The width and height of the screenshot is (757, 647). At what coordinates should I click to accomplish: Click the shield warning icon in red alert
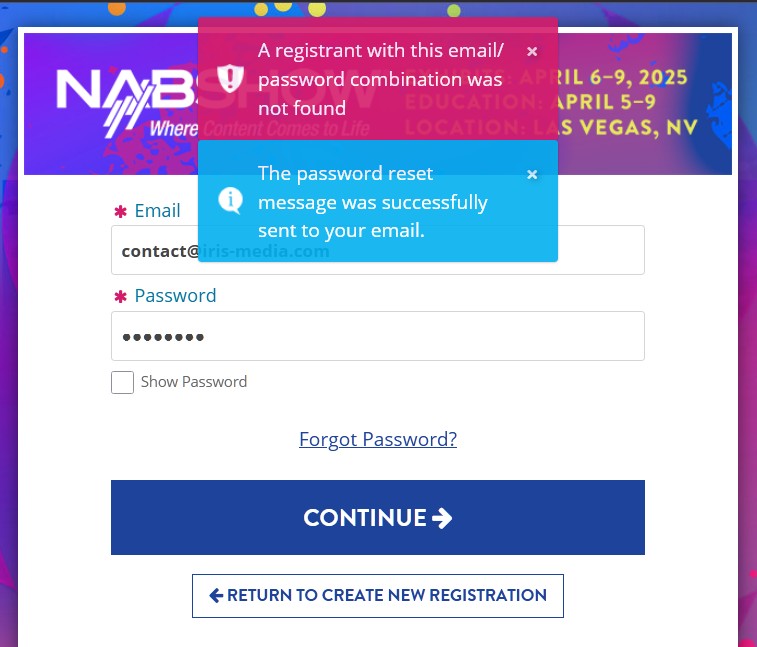coord(230,78)
